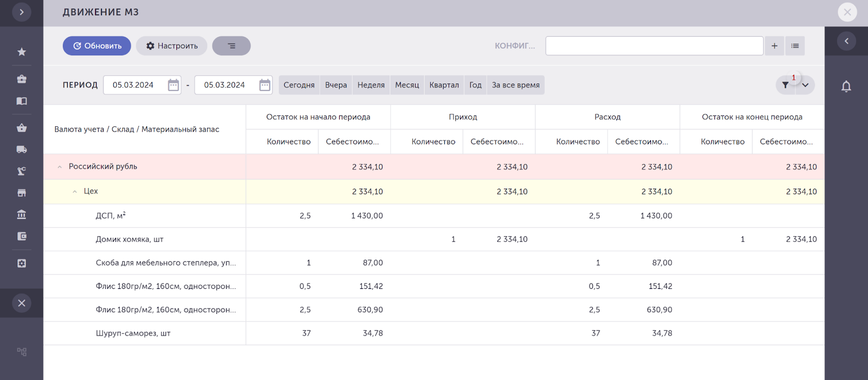Click the Остаток на начало периода header
868x380 pixels.
[318, 117]
